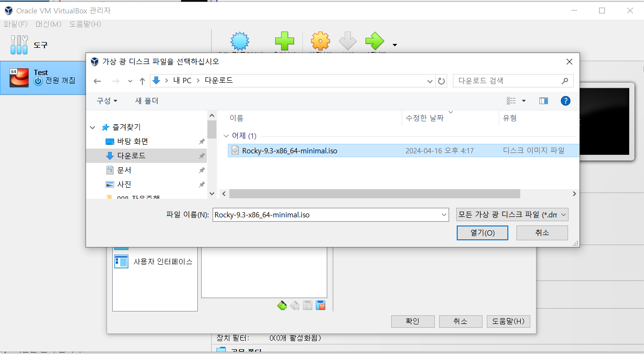This screenshot has height=354, width=644.
Task: Click the pin icon next to 바탕 화면
Action: pyautogui.click(x=202, y=142)
